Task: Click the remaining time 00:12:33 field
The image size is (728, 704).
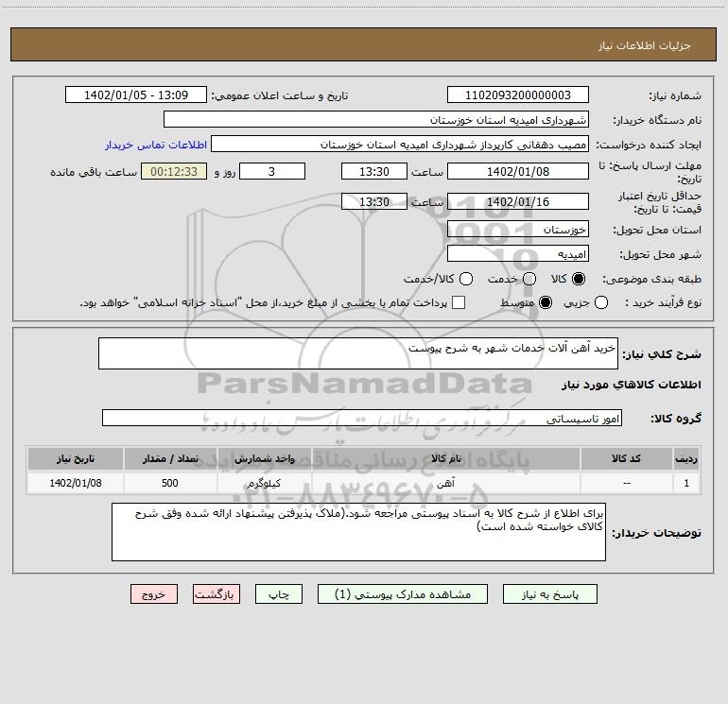Action: [x=174, y=171]
